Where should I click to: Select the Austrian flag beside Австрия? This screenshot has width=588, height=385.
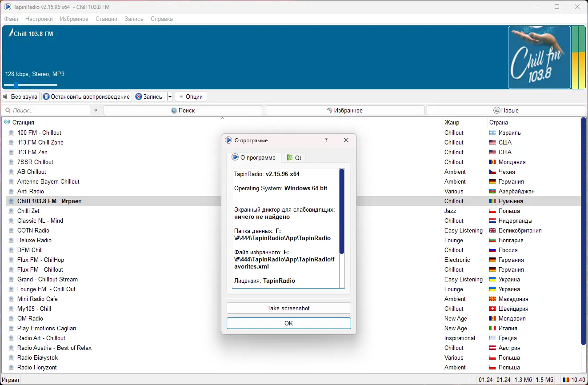[492, 348]
